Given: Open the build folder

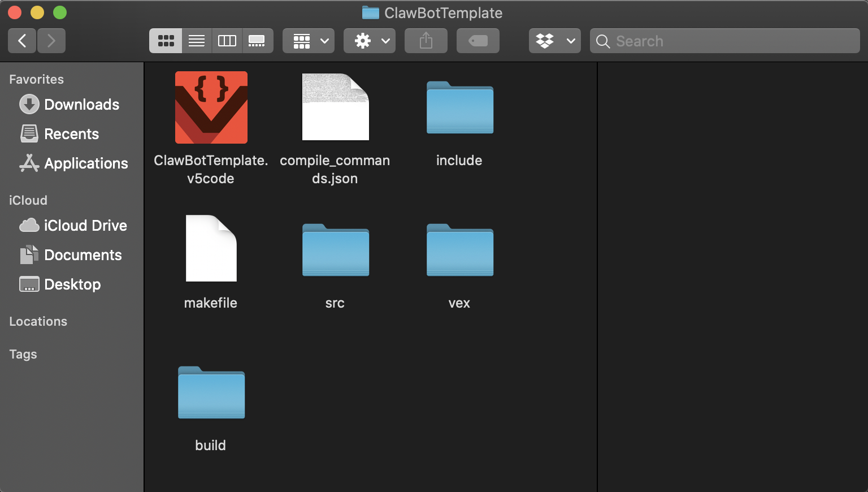Looking at the screenshot, I should point(211,393).
